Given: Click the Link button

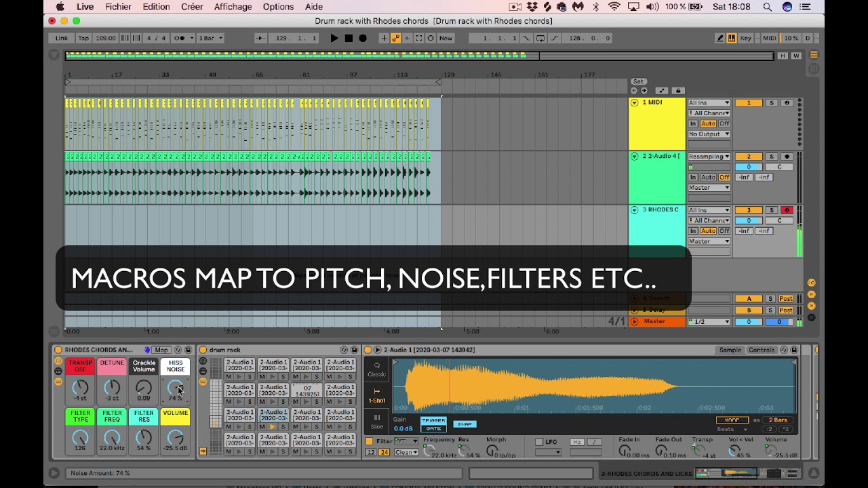Looking at the screenshot, I should (x=62, y=38).
